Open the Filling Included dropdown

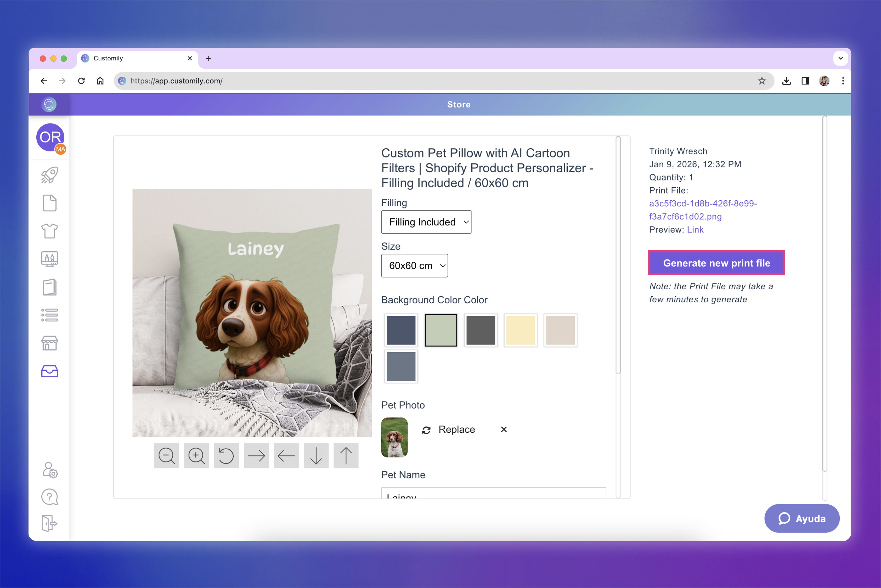click(x=426, y=222)
